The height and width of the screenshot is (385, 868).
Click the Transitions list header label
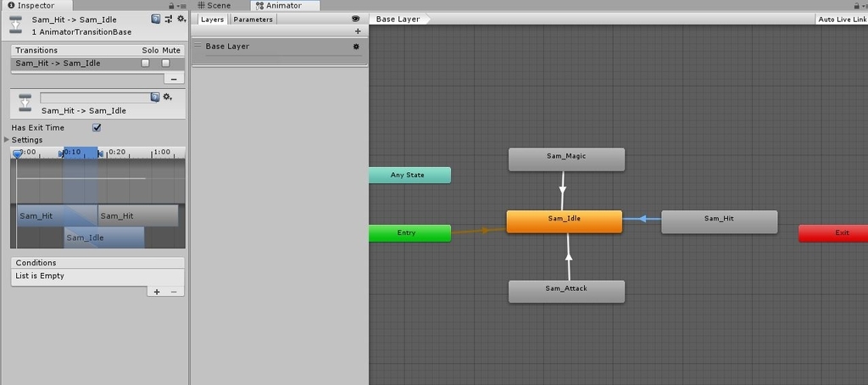[36, 50]
